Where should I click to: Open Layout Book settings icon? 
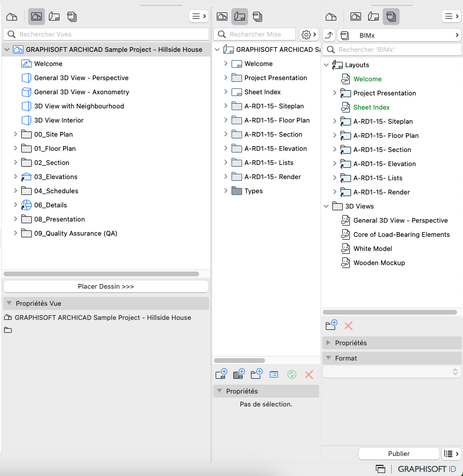point(274,375)
